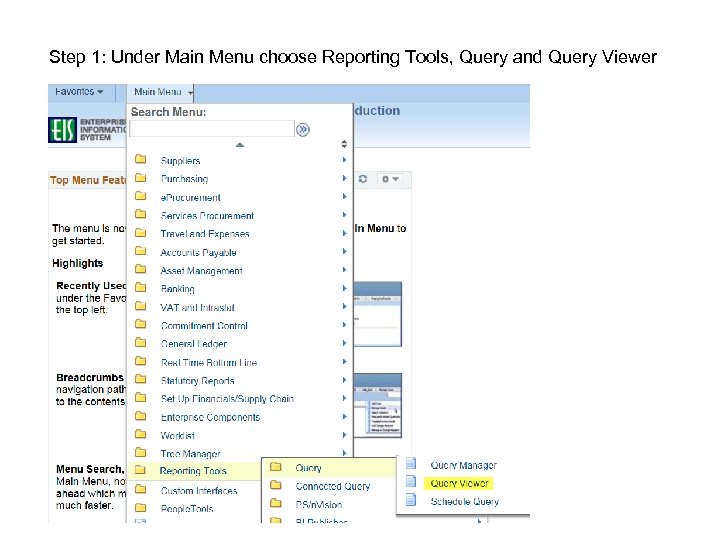Open the Reporting Tools menu item
Viewport: 720px width, 540px height.
click(x=193, y=471)
